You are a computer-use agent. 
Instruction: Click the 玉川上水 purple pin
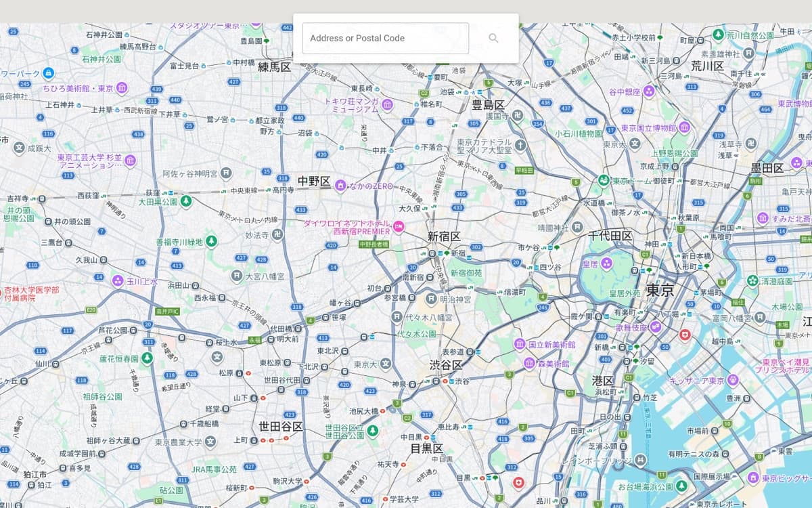118,280
